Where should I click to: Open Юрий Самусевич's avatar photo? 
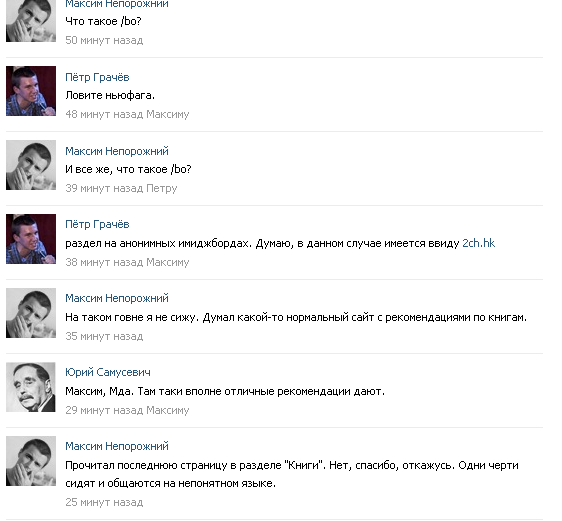(31, 387)
